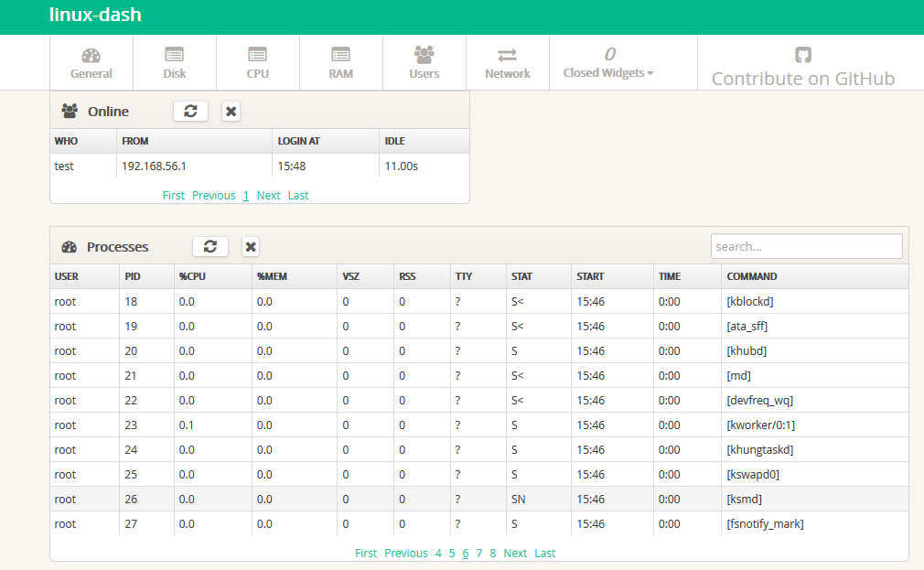This screenshot has height=570, width=924.
Task: Sort processes by %CPU column header
Action: 189,276
